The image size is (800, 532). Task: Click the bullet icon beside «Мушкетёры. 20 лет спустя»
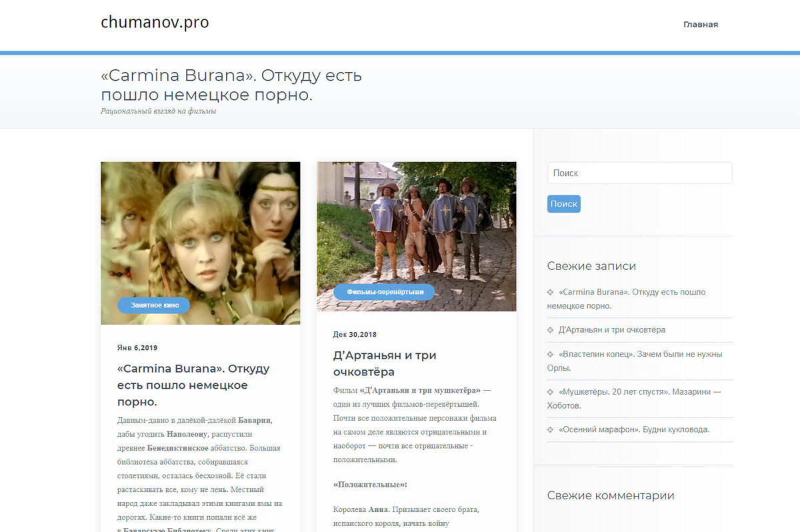551,392
